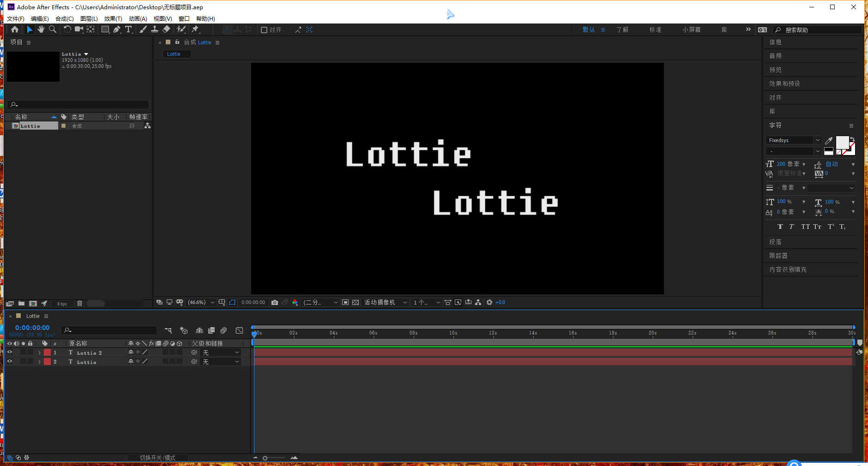Open the 图层(L) menu
This screenshot has width=868, height=466.
[89, 19]
